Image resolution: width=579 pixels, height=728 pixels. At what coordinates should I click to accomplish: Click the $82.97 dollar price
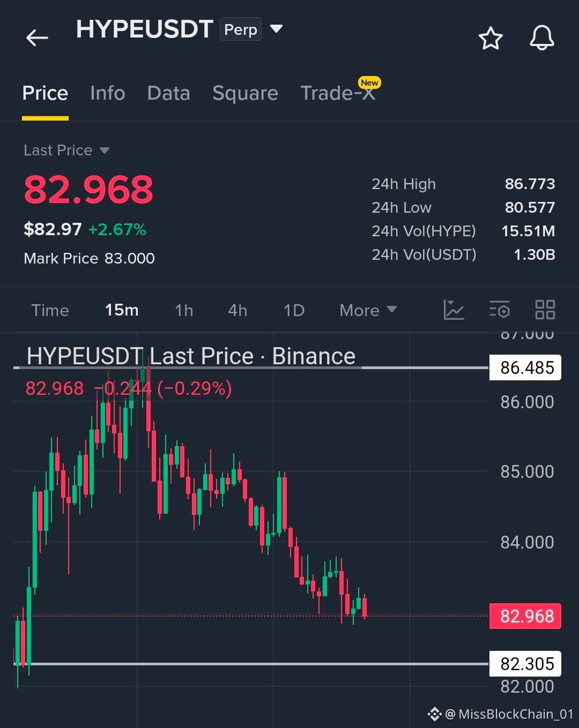pos(53,229)
